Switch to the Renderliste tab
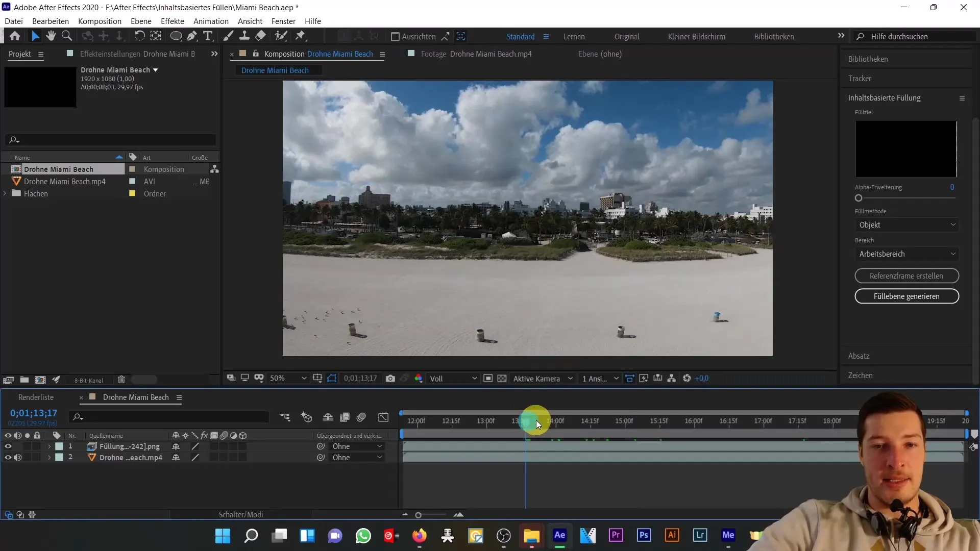Screen dimensions: 980x551 [x=36, y=397]
